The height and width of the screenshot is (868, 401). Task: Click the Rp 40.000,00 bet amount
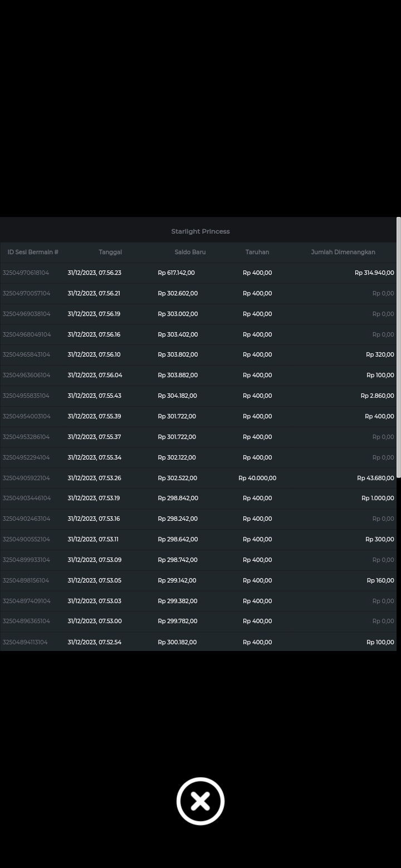coord(257,478)
